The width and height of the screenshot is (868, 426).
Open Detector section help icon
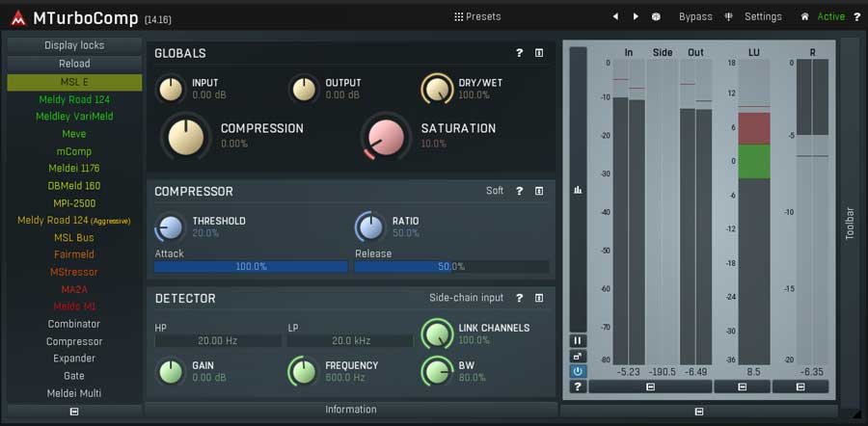click(x=519, y=298)
